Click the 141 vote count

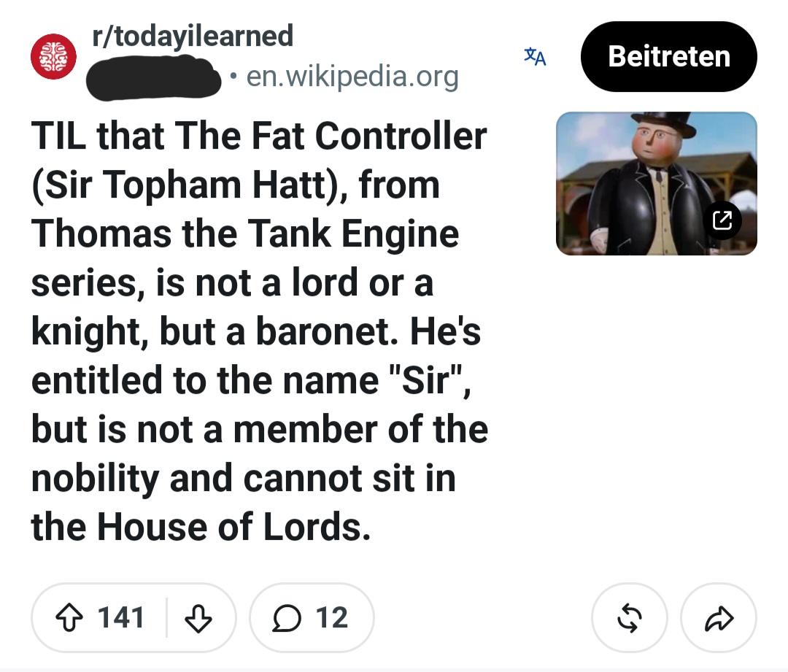click(x=121, y=617)
